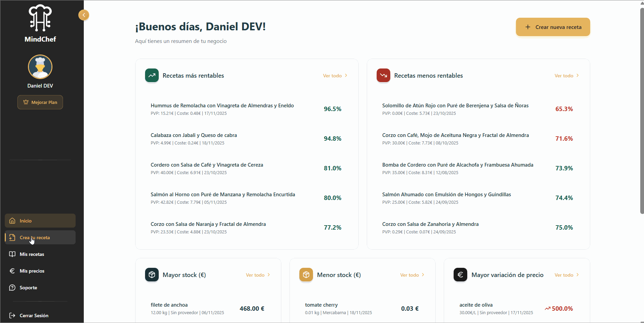Click the Crear nueva receta button
The width and height of the screenshot is (644, 323).
point(553,27)
